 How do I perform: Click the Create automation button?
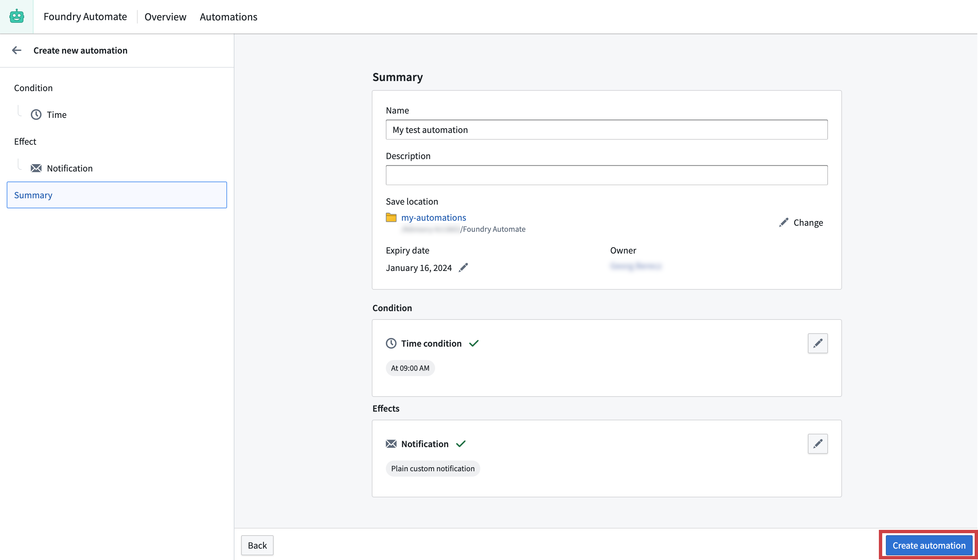click(x=929, y=545)
